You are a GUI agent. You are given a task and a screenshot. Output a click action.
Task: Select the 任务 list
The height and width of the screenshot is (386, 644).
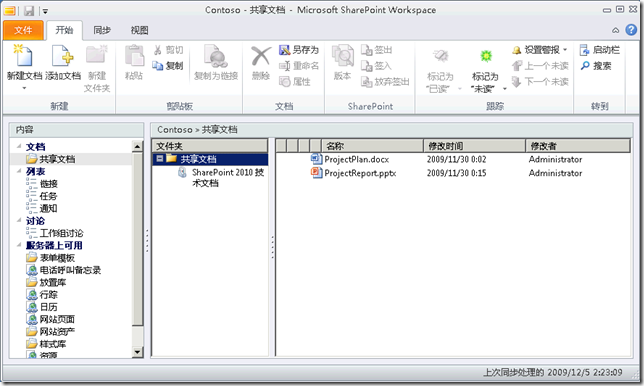[x=48, y=196]
